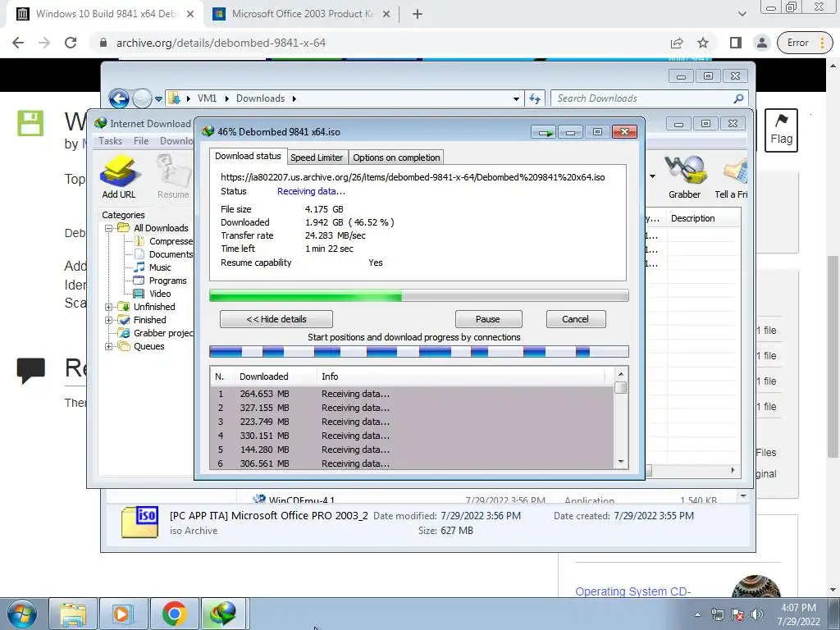Select the Download status tab

click(248, 156)
